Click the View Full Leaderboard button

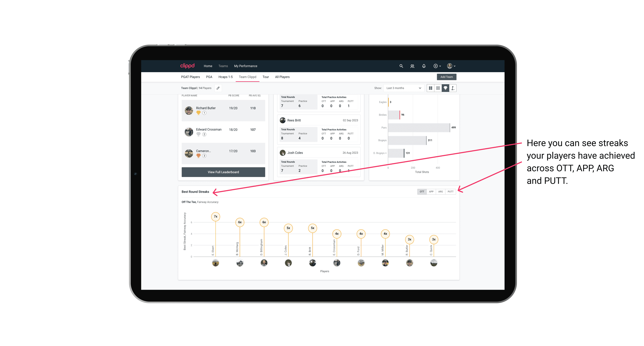click(x=223, y=172)
